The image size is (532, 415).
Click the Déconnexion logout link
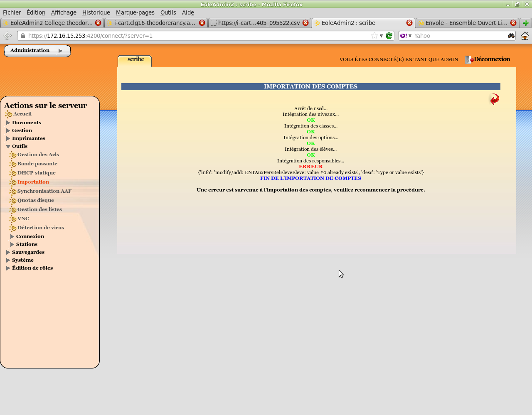pos(492,59)
